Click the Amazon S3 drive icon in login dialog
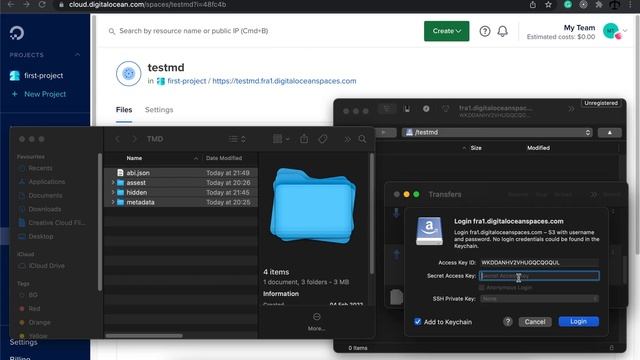This screenshot has width=640, height=360. point(429,231)
